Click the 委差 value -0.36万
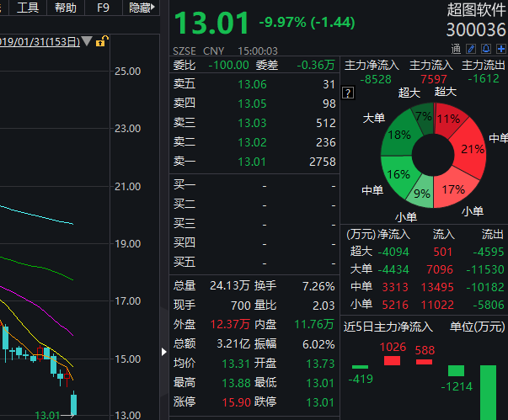This screenshot has width=508, height=420. pos(316,65)
